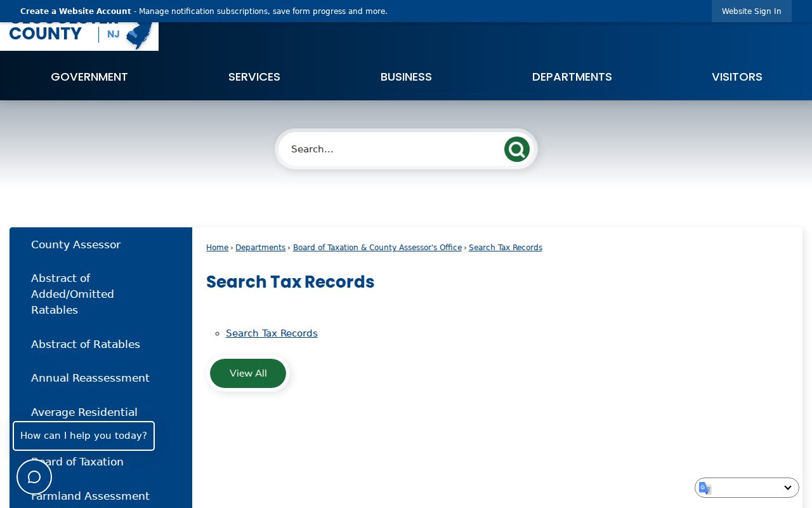Click the Gloucester County NJ logo
This screenshot has width=812, height=508.
click(79, 36)
